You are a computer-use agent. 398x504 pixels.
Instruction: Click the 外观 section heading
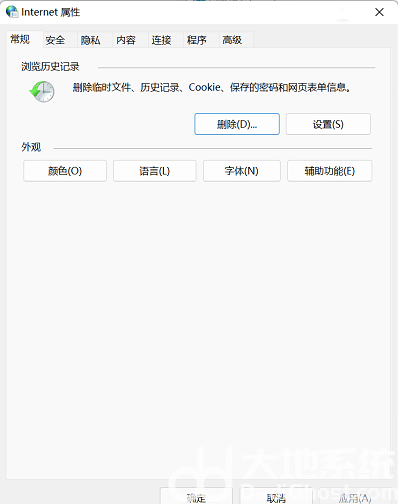click(31, 147)
